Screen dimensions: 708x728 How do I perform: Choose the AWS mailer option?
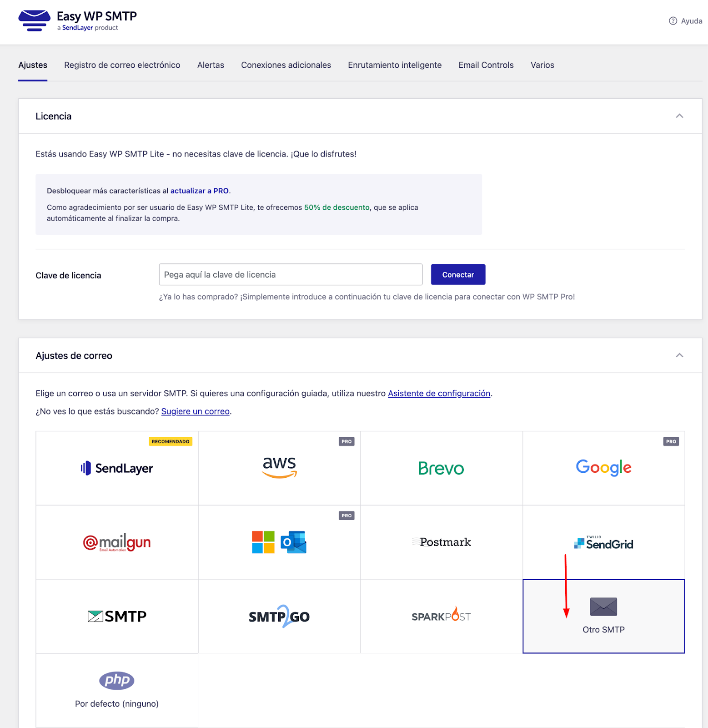click(279, 468)
